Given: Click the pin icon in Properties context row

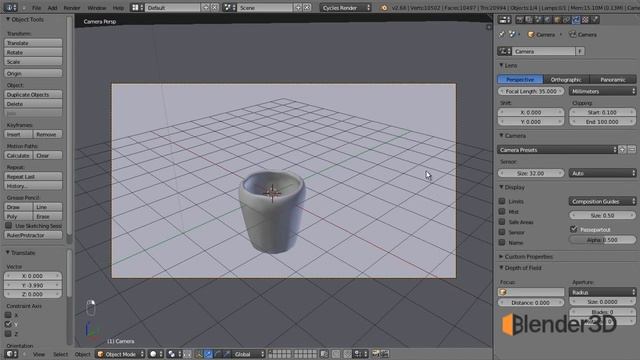Looking at the screenshot, I should (501, 35).
